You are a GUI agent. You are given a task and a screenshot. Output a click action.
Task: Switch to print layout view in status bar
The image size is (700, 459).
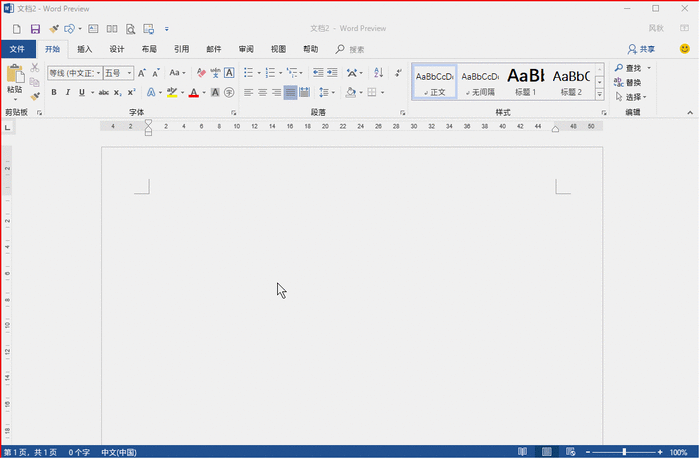tap(546, 452)
